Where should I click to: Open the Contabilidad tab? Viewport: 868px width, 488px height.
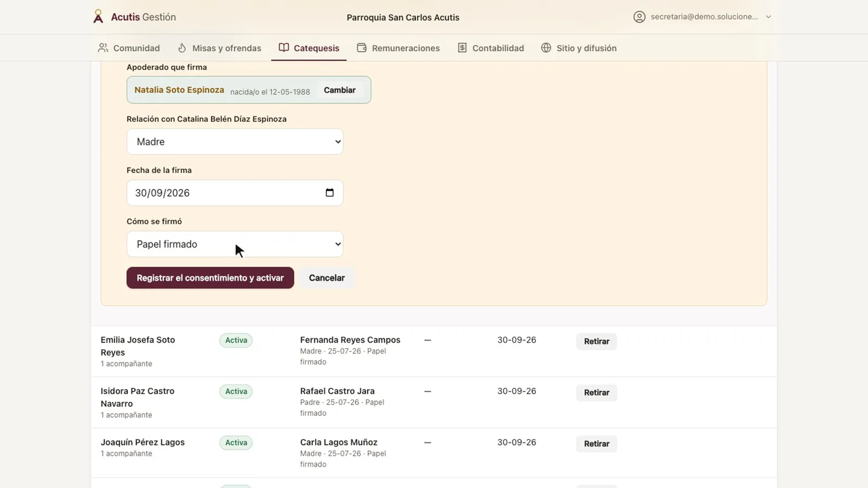click(490, 48)
